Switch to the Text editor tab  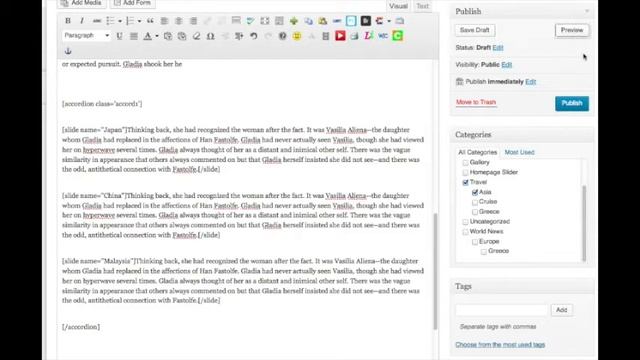(x=422, y=6)
